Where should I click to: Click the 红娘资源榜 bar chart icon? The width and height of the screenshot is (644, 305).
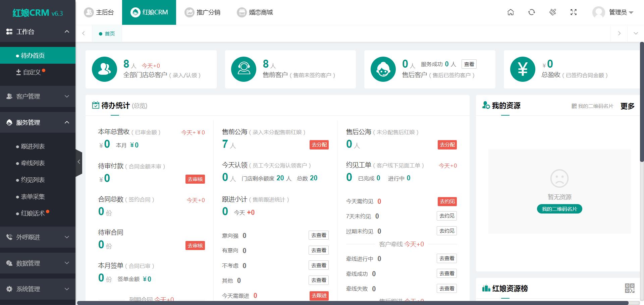tap(486, 288)
